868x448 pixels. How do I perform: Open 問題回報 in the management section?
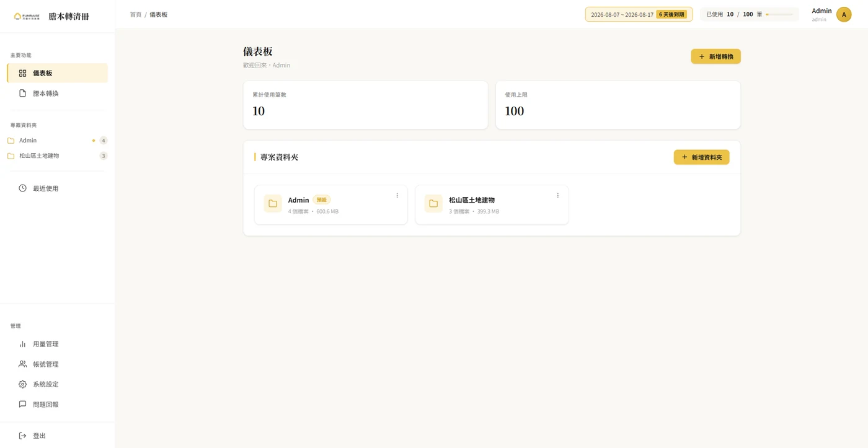point(57,405)
